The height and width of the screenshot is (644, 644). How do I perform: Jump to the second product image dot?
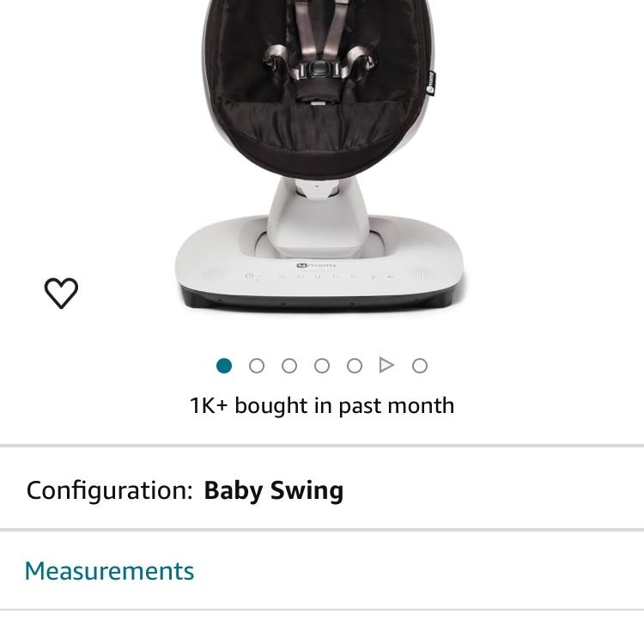coord(257,366)
